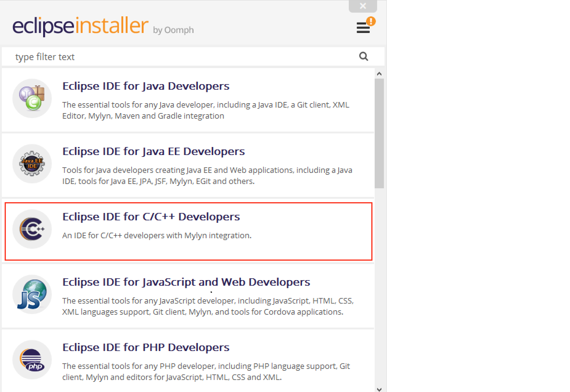Click the PHP package icon
The image size is (570, 392).
[32, 360]
